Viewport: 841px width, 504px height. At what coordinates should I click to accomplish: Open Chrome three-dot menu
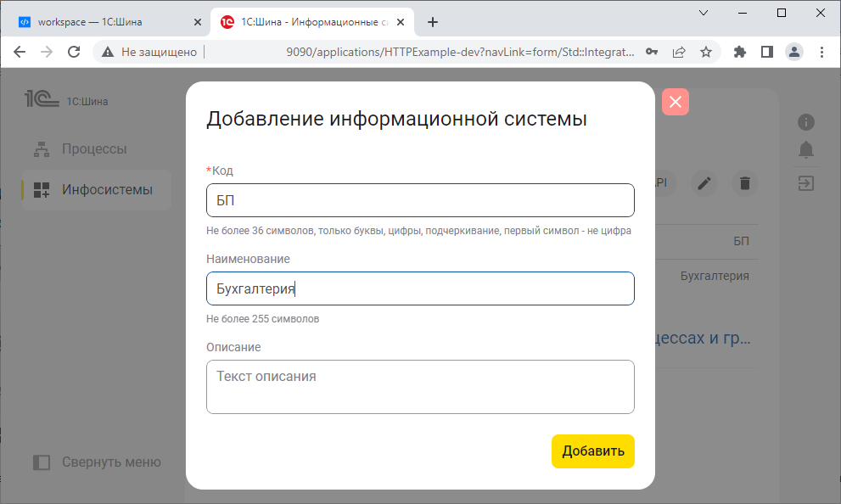click(821, 52)
